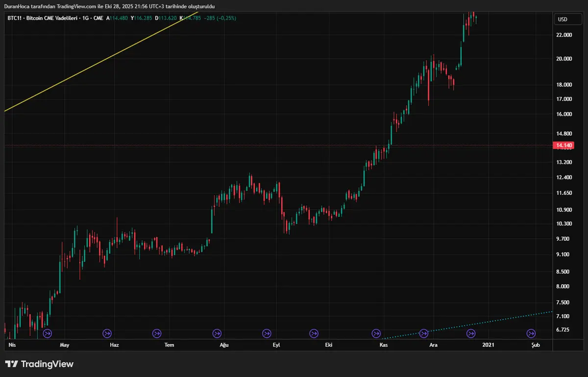The height and width of the screenshot is (377, 588).
Task: Click the event marker icon left of May label
Action: tap(48, 333)
